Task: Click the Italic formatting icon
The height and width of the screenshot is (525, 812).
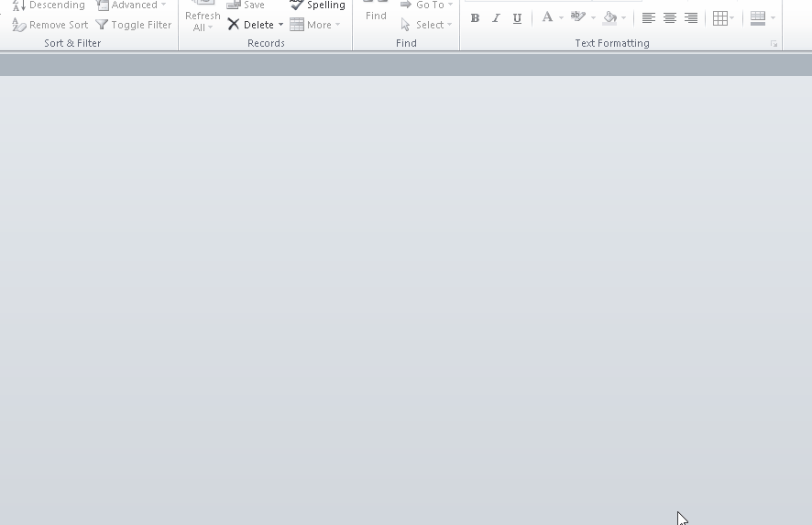Action: click(x=496, y=18)
